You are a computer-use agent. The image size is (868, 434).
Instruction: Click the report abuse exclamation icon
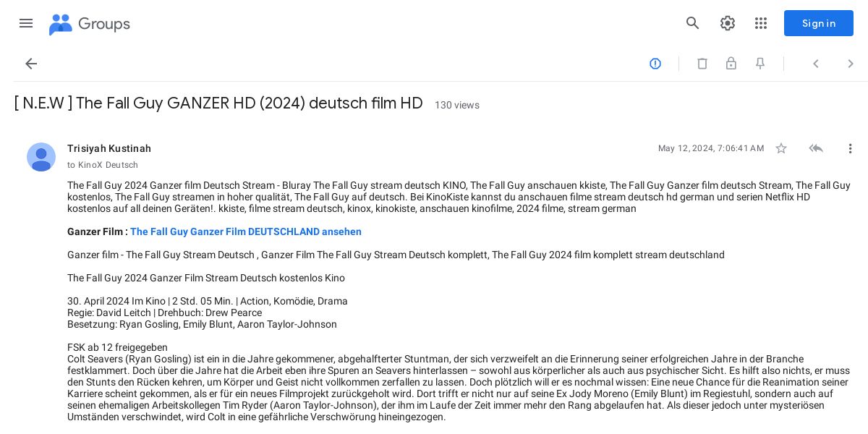coord(655,64)
